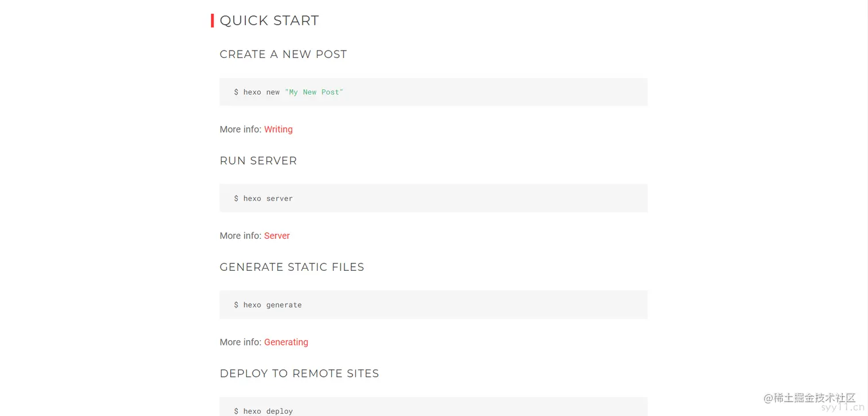Click the hexo new "My New Post" code

tap(288, 92)
